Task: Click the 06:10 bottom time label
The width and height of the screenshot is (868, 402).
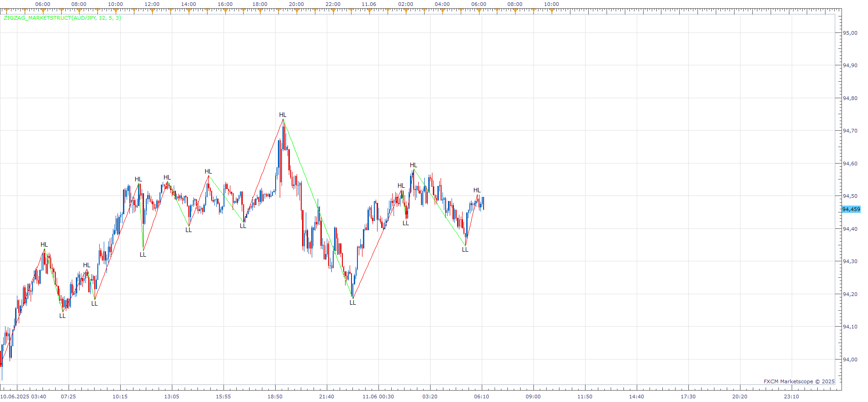Action: click(482, 397)
